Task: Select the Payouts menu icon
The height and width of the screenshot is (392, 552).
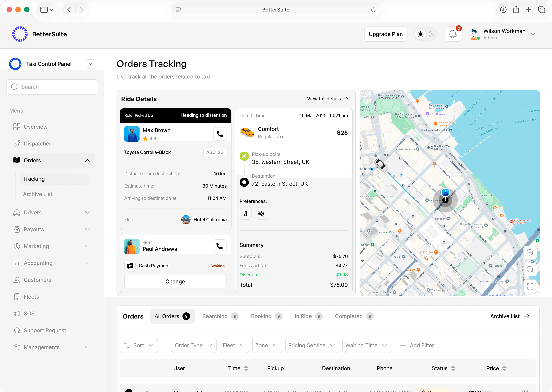Action: click(16, 229)
